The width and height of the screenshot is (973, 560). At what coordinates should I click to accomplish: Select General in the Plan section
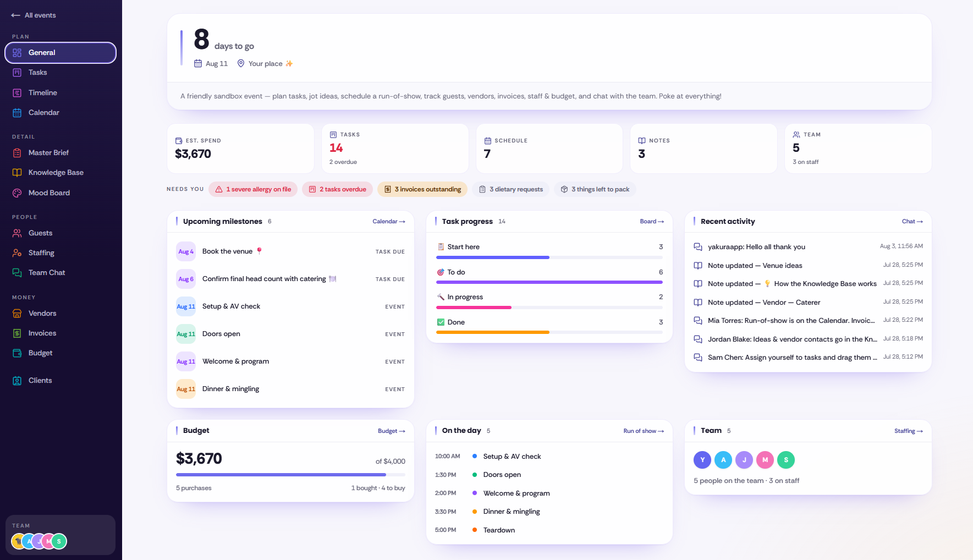click(61, 53)
